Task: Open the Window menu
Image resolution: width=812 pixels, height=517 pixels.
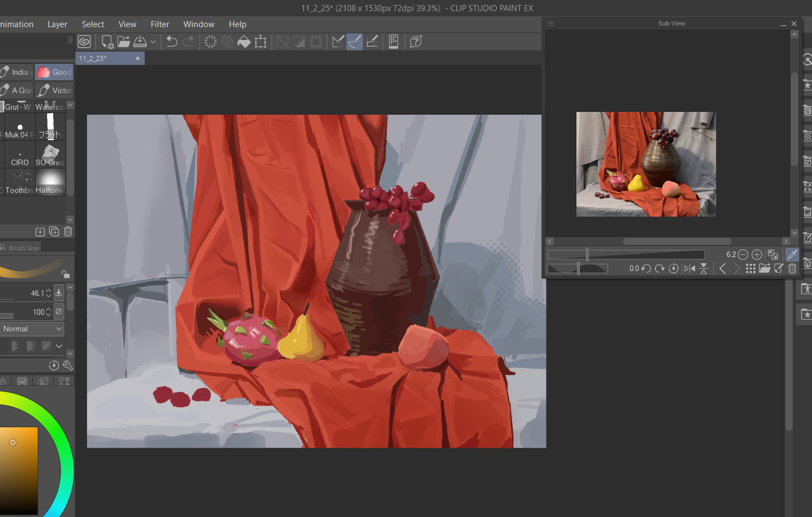Action: pos(199,24)
